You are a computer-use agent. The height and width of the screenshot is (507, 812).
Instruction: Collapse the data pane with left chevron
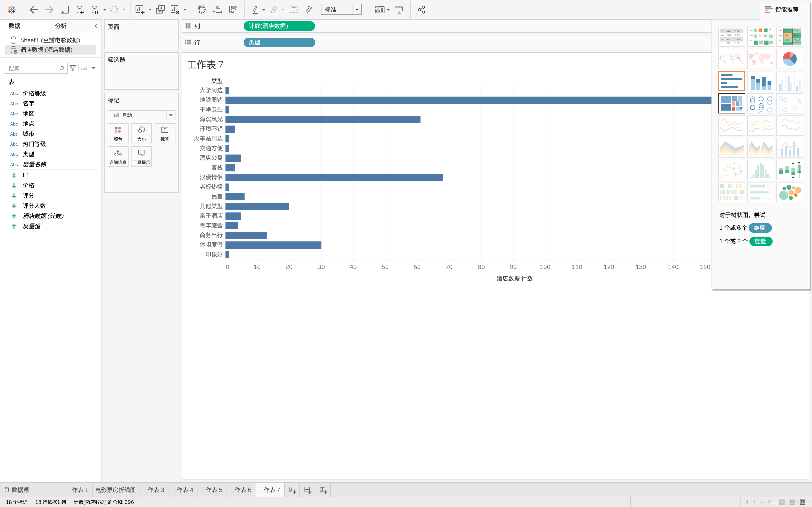[96, 26]
